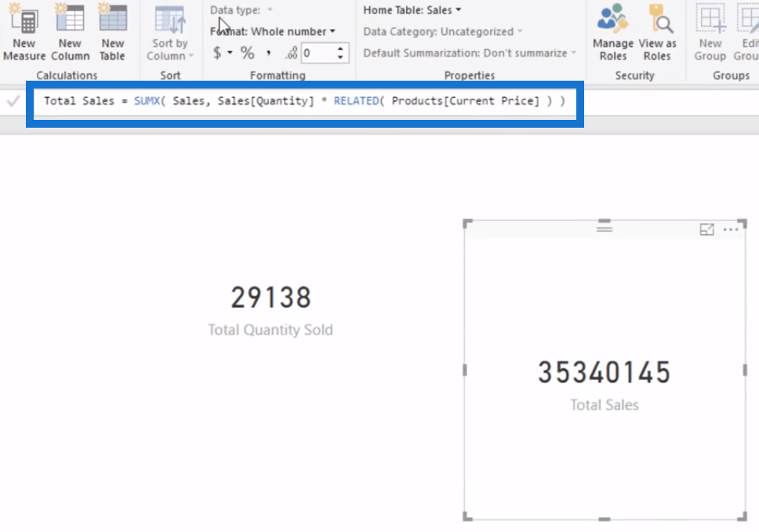Open the Home Table: Sales dropdown

(x=412, y=9)
